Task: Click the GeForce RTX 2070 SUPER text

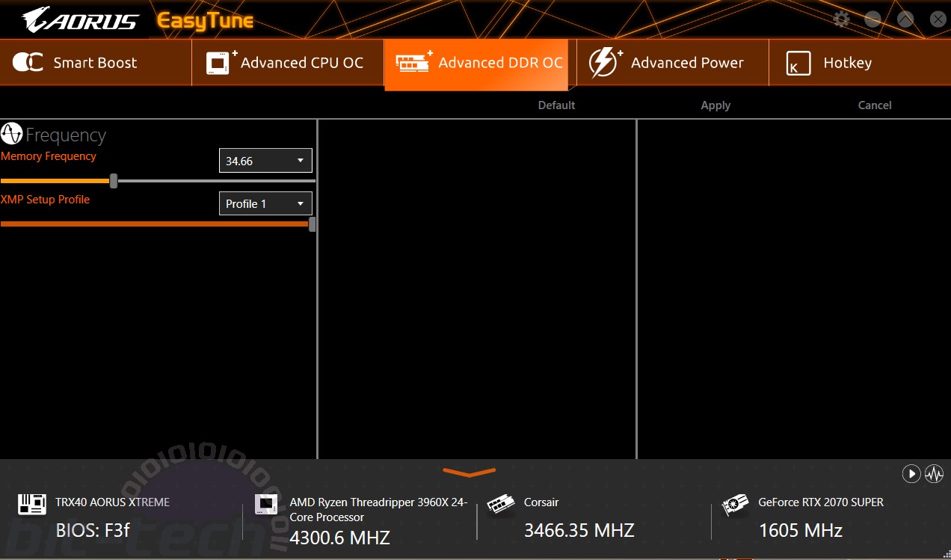Action: 821,502
